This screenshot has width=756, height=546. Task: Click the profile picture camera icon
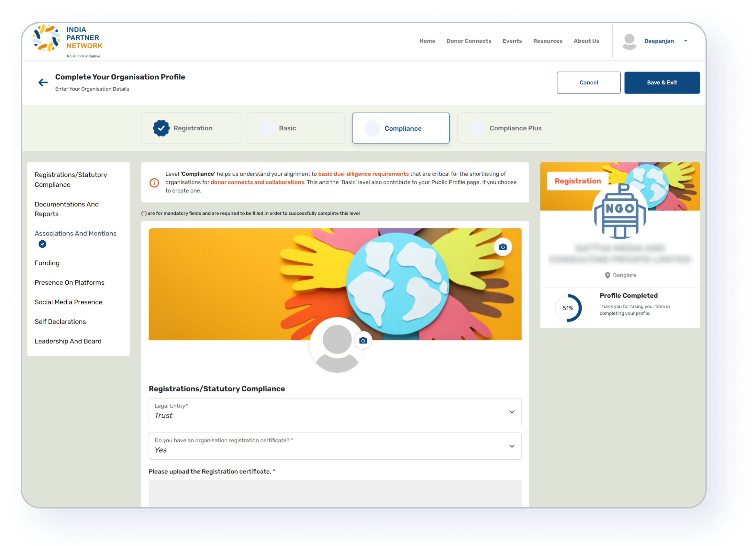(363, 341)
